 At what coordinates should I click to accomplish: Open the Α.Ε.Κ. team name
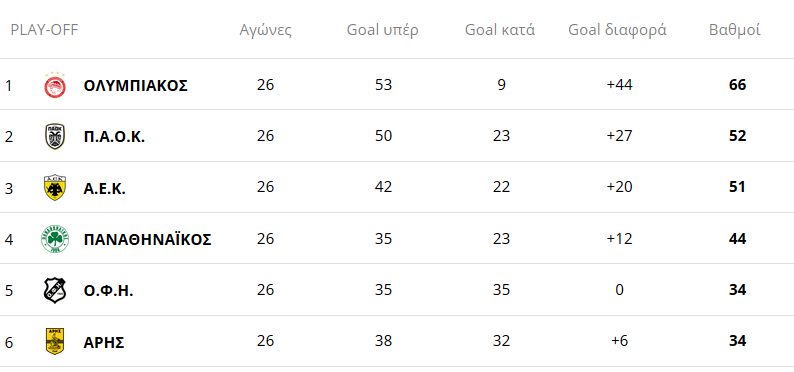104,188
